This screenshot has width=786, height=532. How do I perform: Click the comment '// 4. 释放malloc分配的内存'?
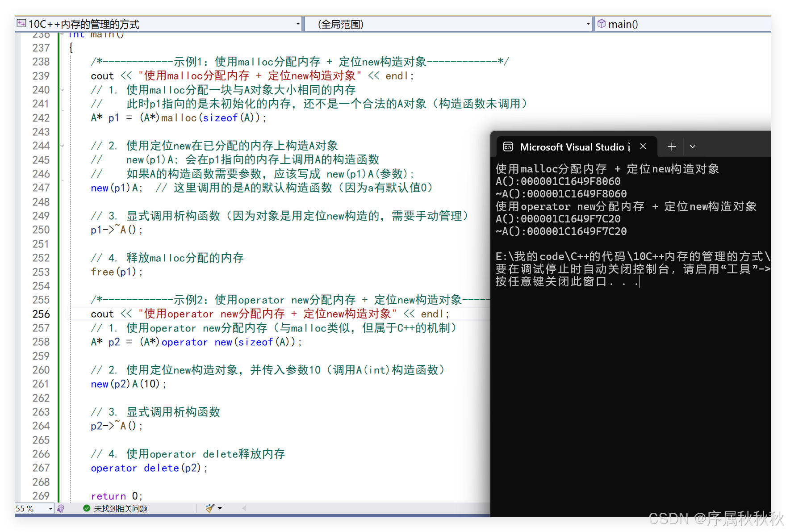click(167, 258)
